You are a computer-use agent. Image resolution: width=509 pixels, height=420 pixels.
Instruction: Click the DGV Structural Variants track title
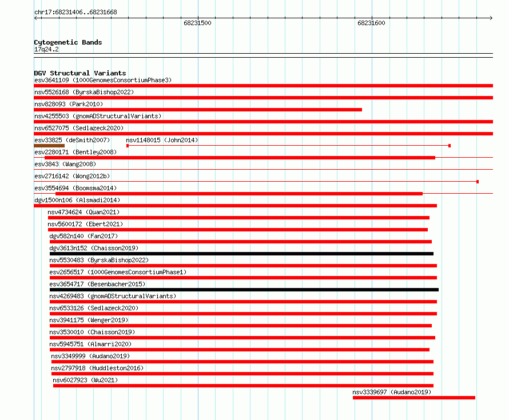pyautogui.click(x=80, y=73)
